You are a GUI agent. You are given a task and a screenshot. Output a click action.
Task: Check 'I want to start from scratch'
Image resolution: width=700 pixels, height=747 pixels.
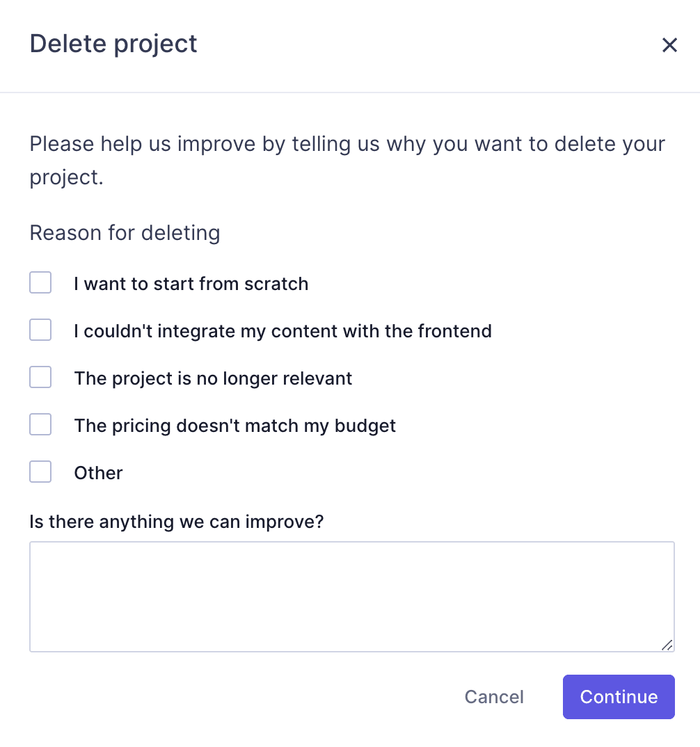40,282
